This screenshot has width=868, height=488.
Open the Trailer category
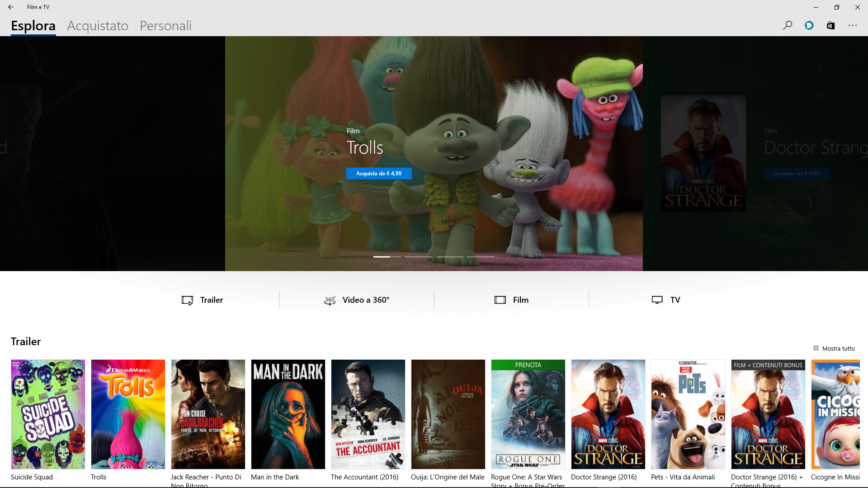(x=202, y=300)
